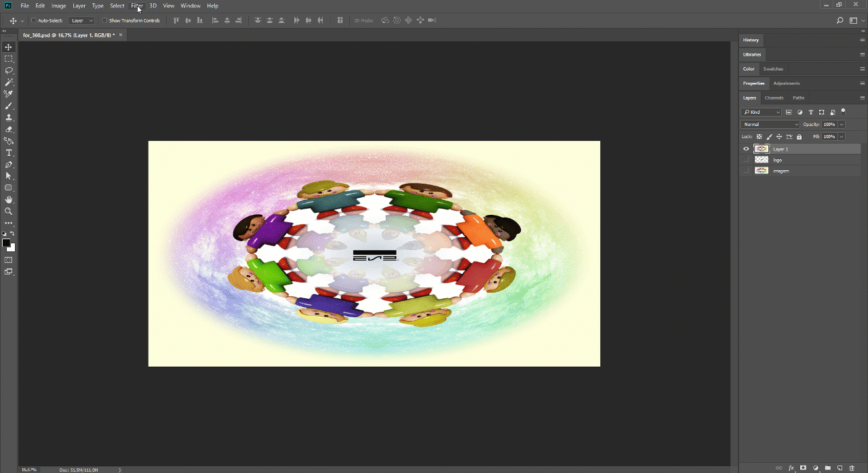Select the Brush tool

(9, 106)
